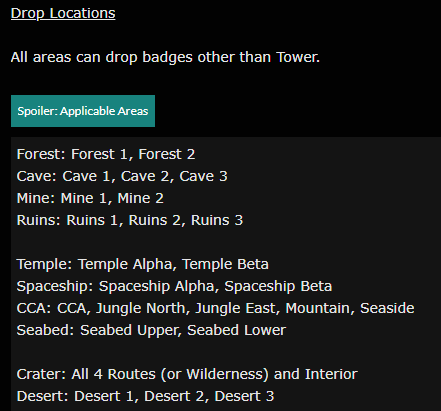This screenshot has height=411, width=441.
Task: Click the Ruins areas line
Action: [x=130, y=220]
